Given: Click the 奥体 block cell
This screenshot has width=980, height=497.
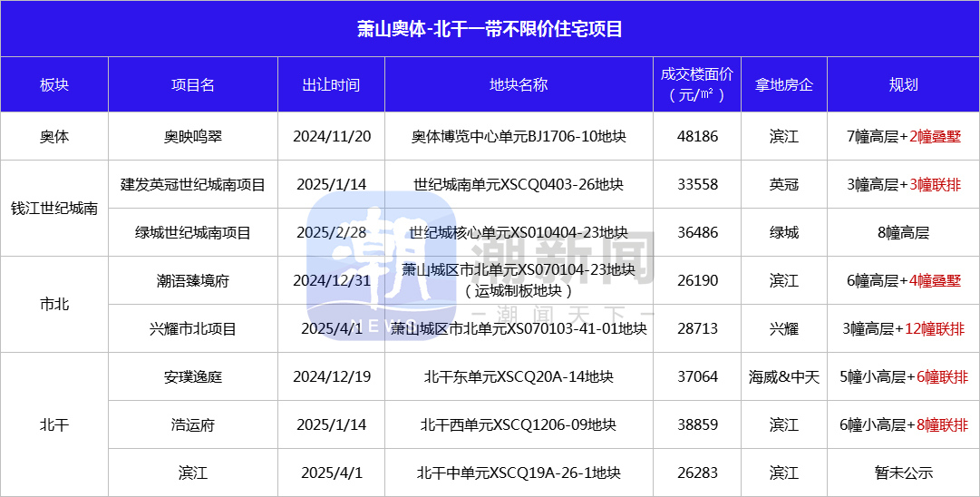Looking at the screenshot, I should (x=54, y=136).
